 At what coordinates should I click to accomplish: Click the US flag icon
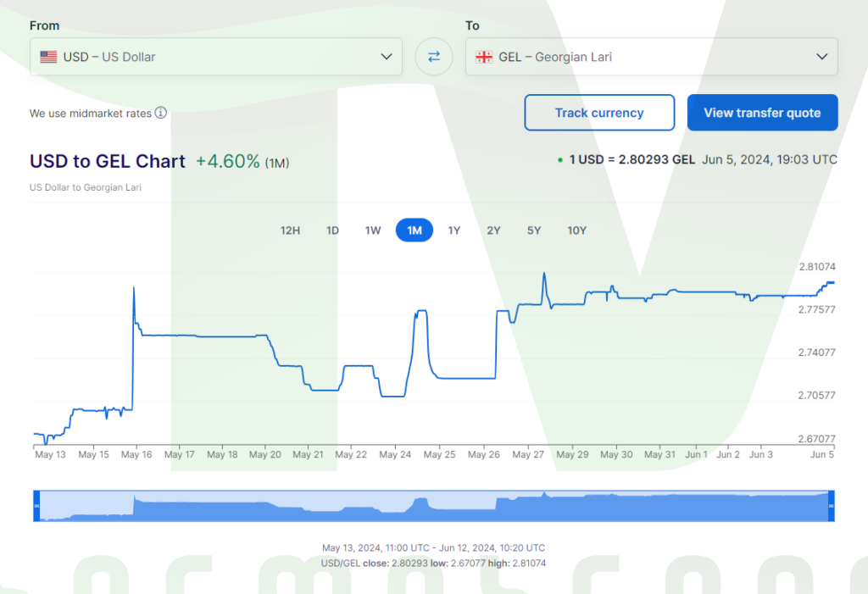click(x=48, y=57)
